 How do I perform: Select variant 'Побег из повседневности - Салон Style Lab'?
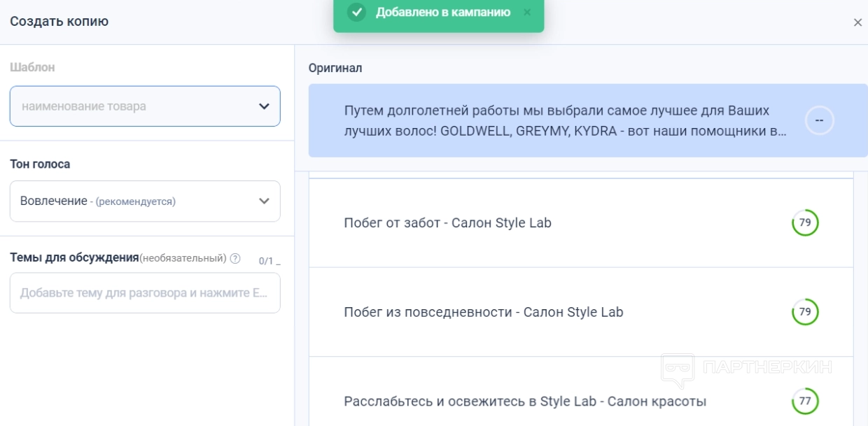(x=483, y=312)
